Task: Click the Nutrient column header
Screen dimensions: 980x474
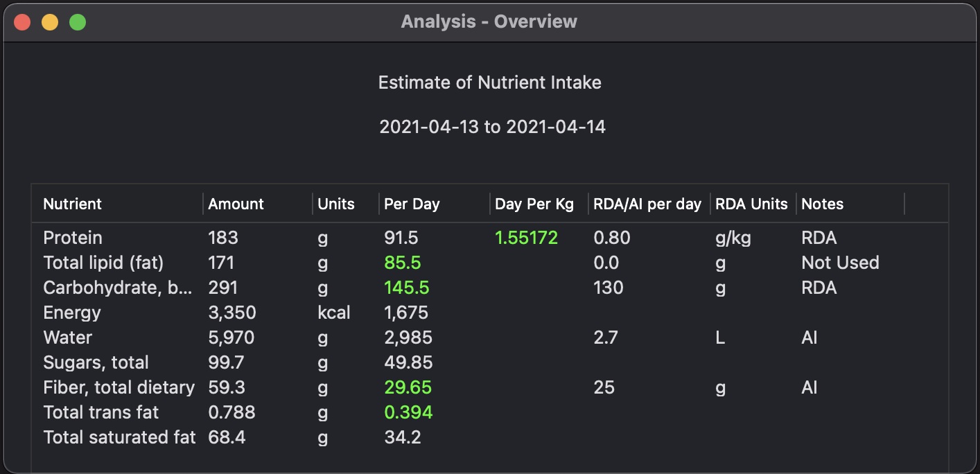Action: [x=73, y=204]
